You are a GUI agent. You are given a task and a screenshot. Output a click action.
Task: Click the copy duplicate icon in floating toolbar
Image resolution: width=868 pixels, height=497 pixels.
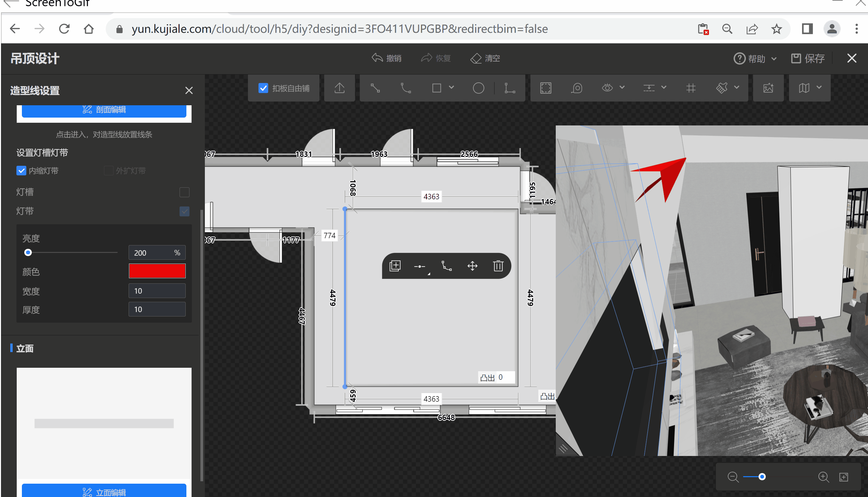[395, 266]
